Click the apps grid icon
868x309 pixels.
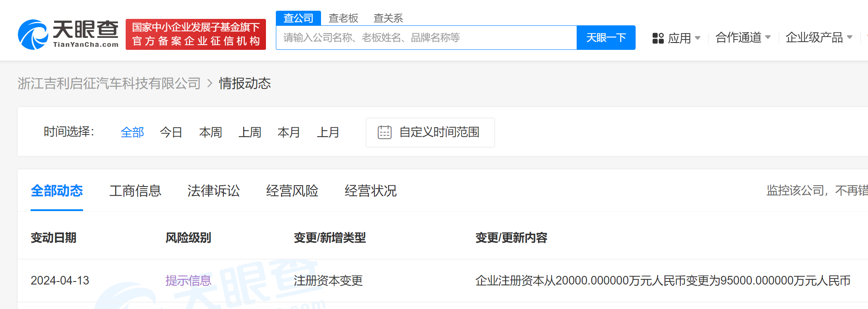click(658, 38)
